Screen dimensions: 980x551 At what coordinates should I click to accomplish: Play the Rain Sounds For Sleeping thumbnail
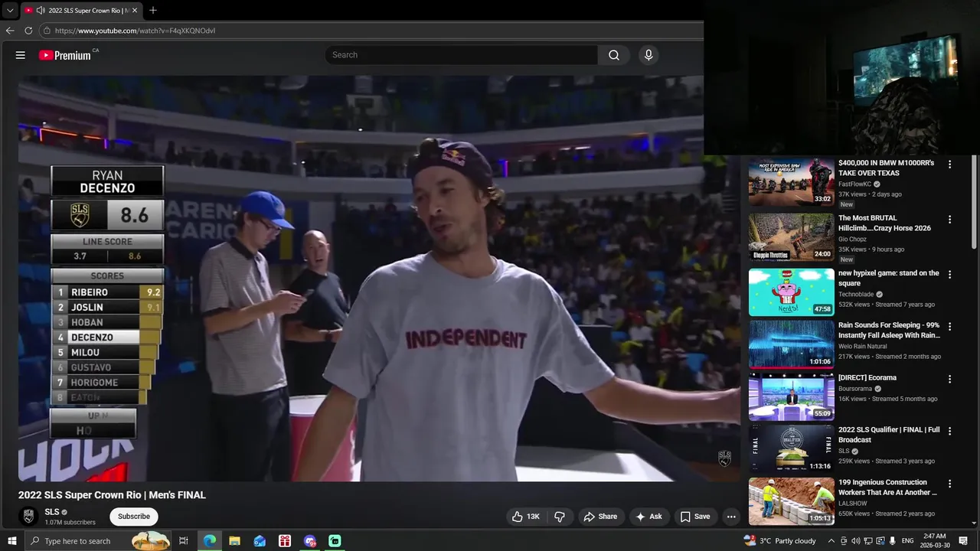pos(792,344)
